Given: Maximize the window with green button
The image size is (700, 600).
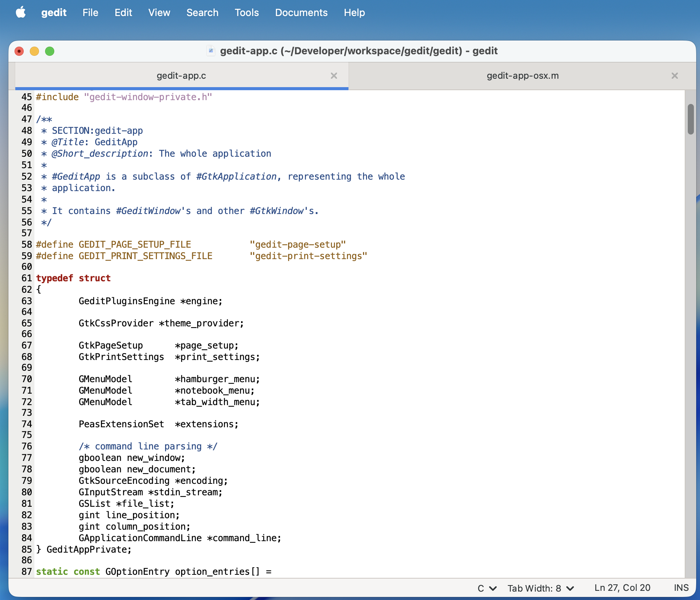Looking at the screenshot, I should pos(50,51).
